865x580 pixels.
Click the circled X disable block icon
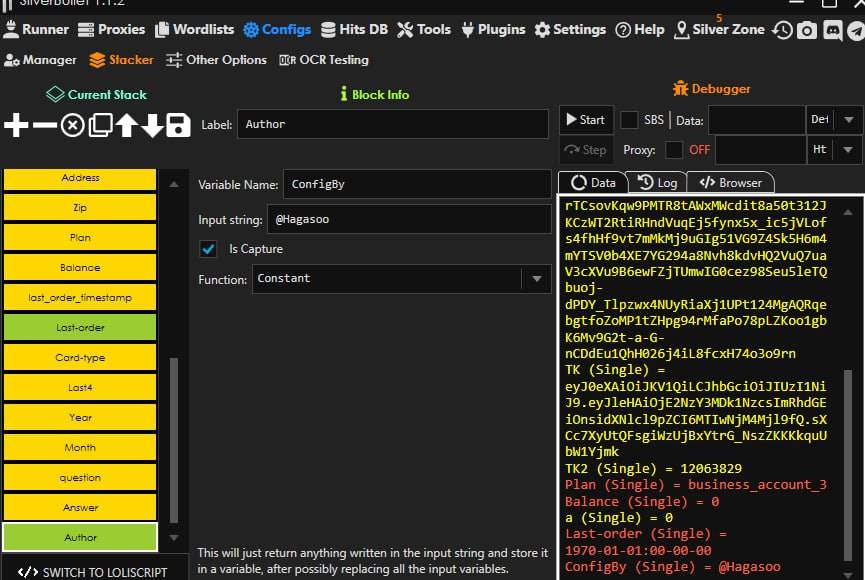(x=72, y=125)
